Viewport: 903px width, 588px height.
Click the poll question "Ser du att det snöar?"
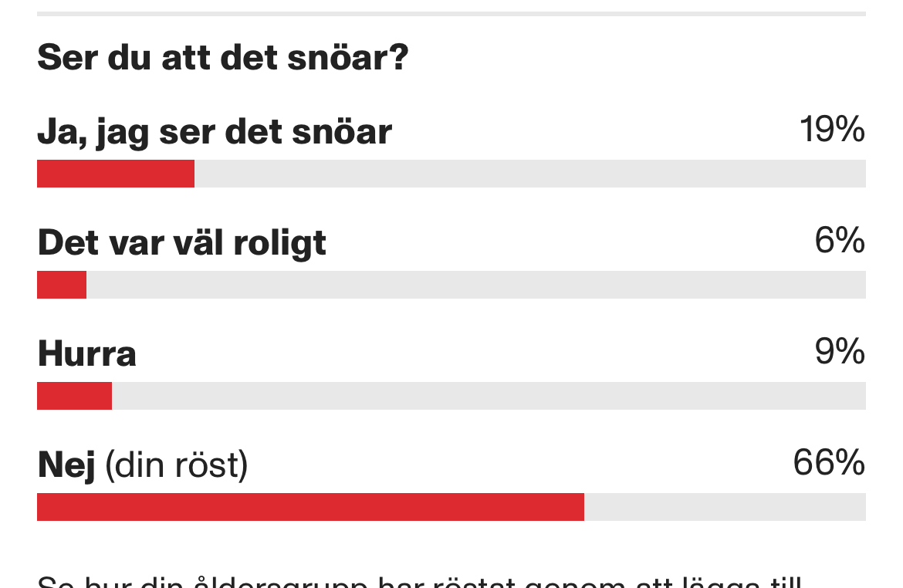click(222, 58)
